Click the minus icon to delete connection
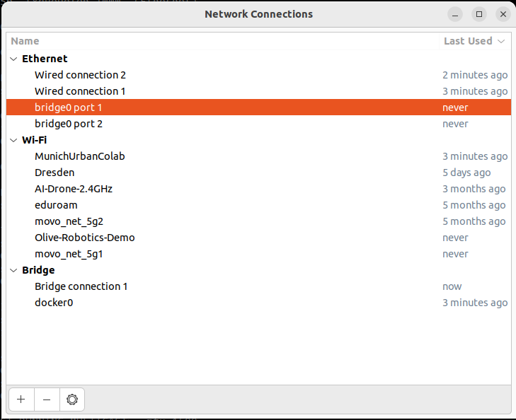Viewport: 516px width, 420px height. point(47,399)
